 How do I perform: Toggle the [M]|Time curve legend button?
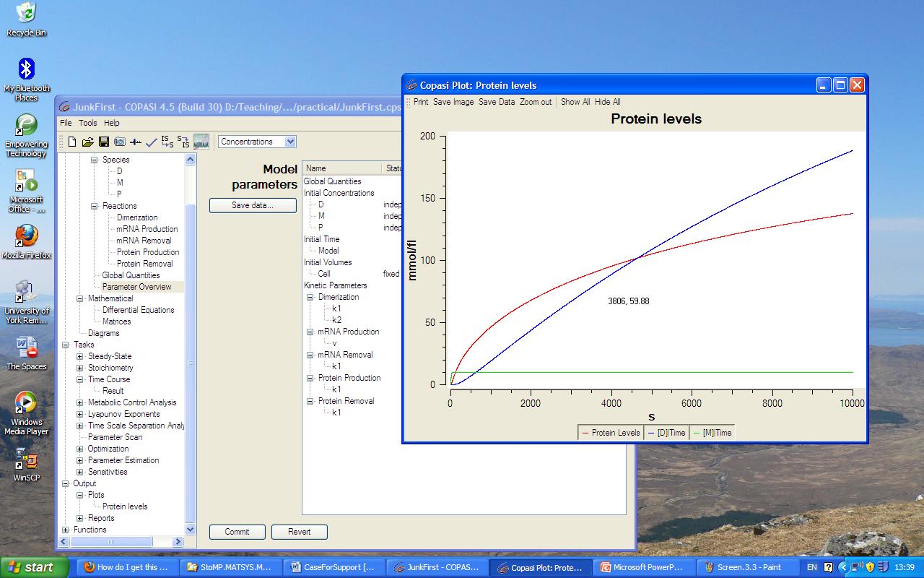[712, 433]
